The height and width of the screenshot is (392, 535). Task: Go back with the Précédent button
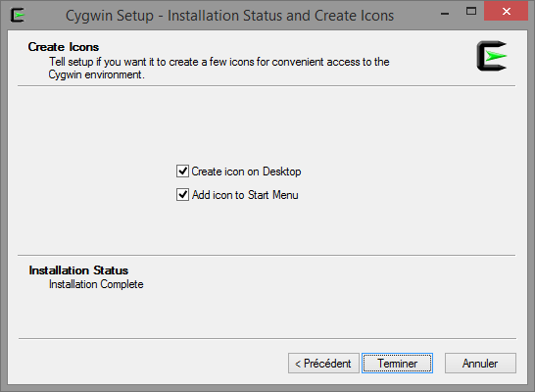(323, 364)
